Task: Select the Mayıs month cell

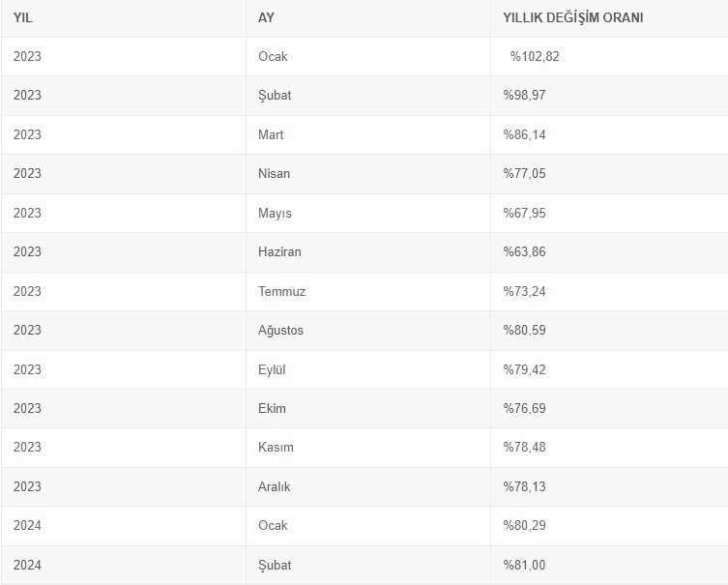Action: 275,213
